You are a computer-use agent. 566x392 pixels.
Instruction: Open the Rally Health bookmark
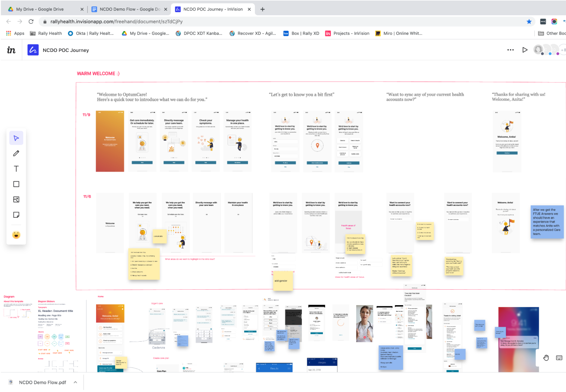point(46,33)
